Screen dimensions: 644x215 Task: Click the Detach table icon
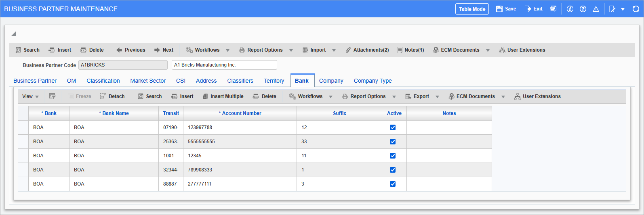(103, 96)
